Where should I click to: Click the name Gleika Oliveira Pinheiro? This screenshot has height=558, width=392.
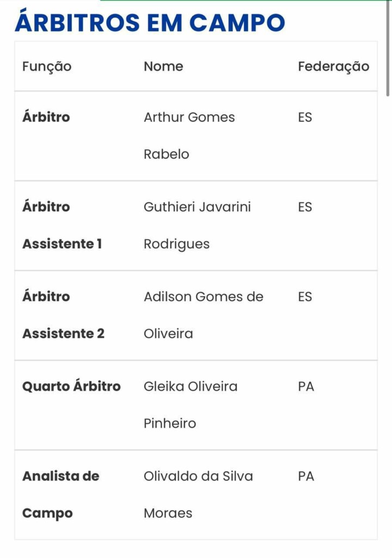[x=191, y=405]
